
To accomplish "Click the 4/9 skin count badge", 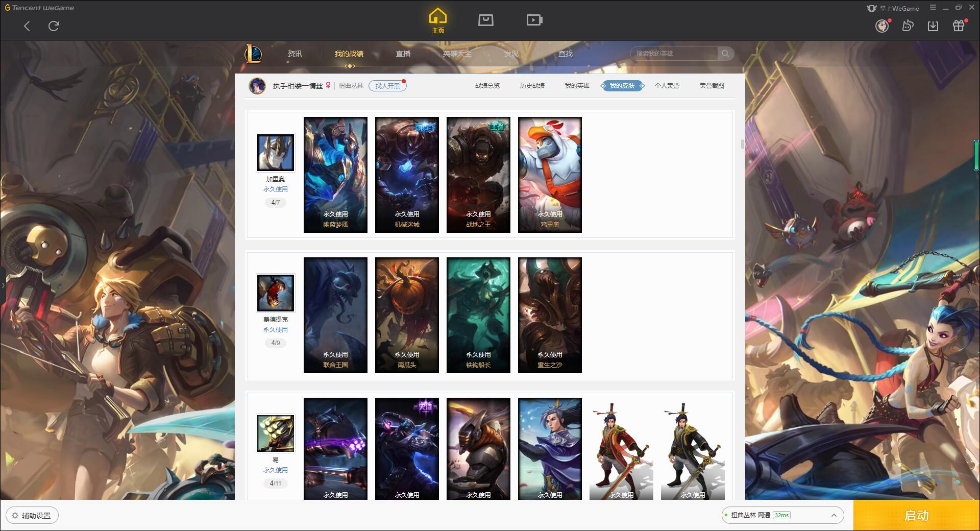I will tap(276, 343).
